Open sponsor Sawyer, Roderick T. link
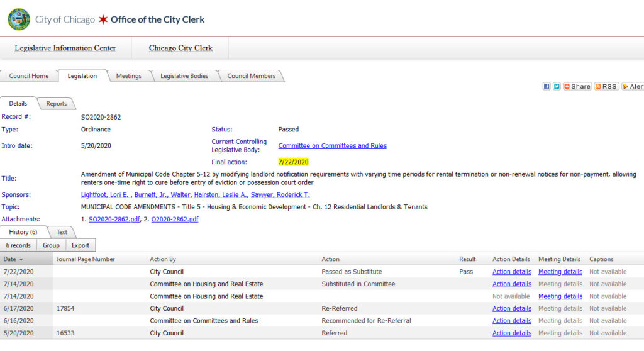 click(280, 195)
